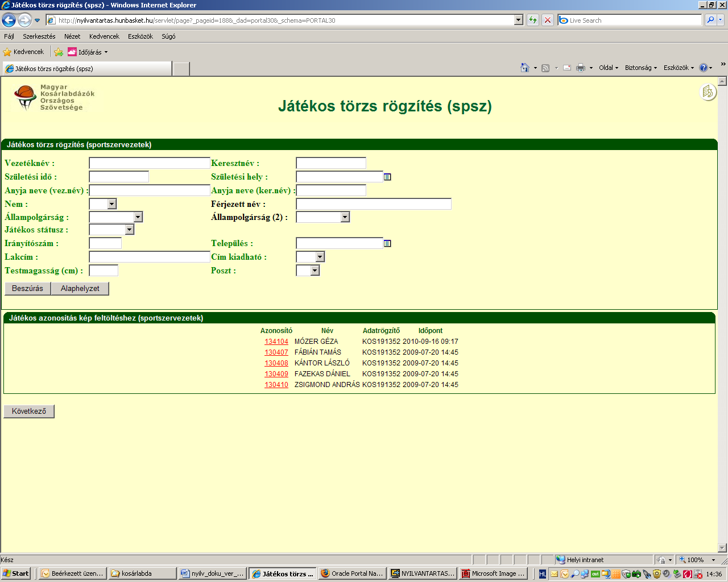Click the round portal icon at top right
728x582 pixels.
pyautogui.click(x=708, y=92)
